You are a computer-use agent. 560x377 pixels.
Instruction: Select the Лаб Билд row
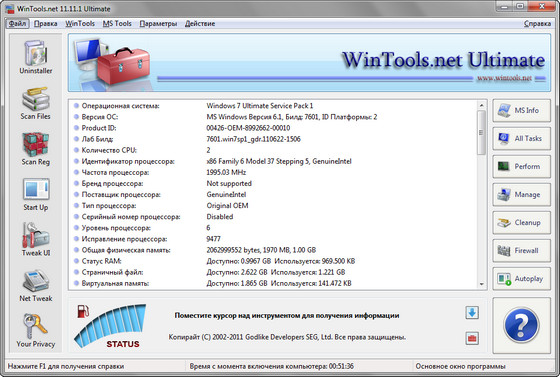tap(274, 139)
